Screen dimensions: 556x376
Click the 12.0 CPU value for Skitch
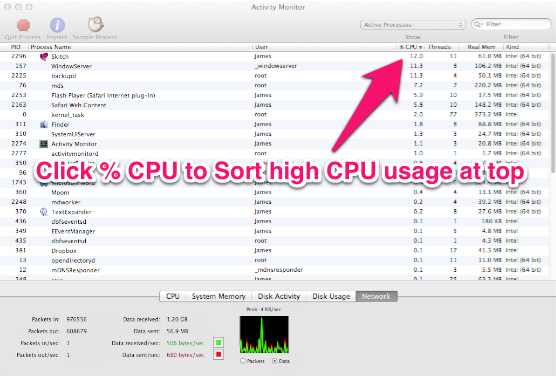(416, 56)
